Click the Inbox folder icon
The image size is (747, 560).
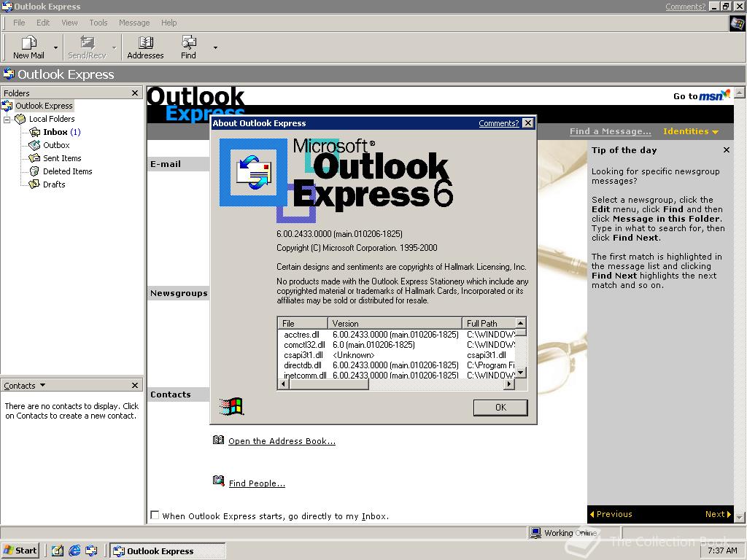pyautogui.click(x=34, y=132)
